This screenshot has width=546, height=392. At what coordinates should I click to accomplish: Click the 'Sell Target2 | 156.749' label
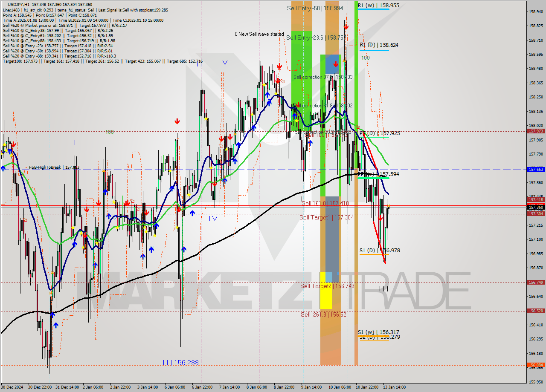pos(327,286)
